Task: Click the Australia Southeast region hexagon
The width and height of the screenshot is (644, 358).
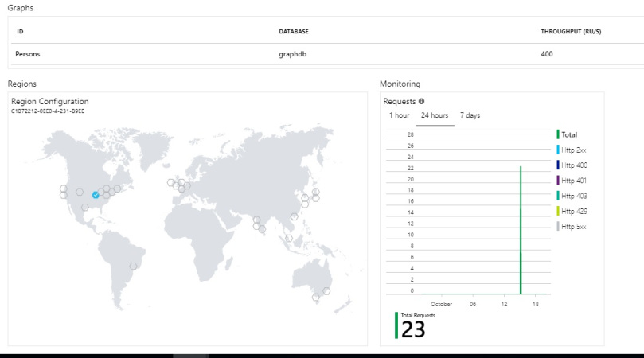Action: pyautogui.click(x=316, y=297)
